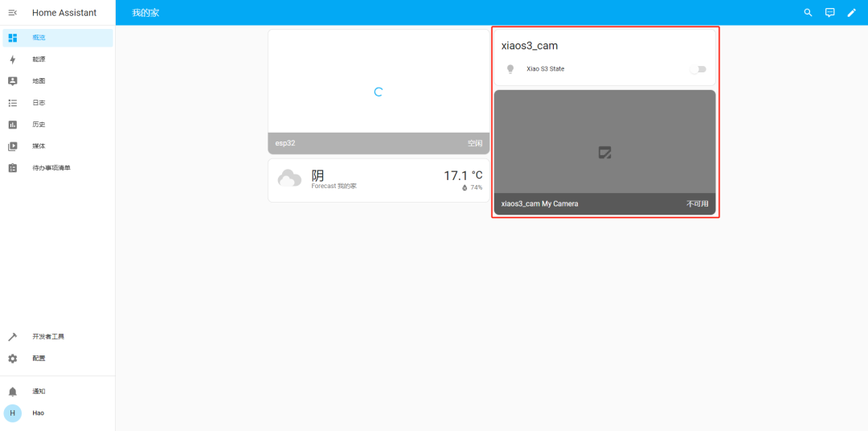The width and height of the screenshot is (868, 431).
Task: Click the 74% humidity value
Action: [477, 188]
